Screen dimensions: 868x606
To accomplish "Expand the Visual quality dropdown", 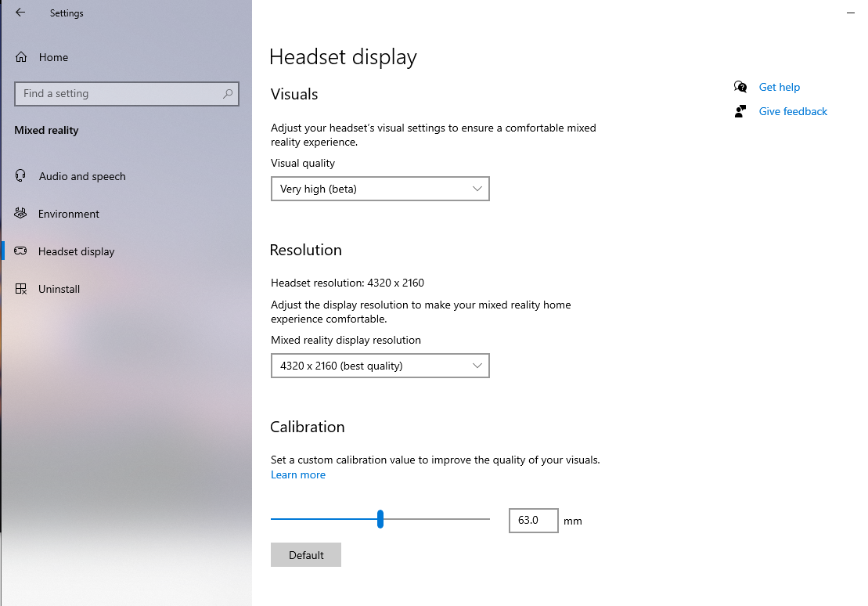I will tap(380, 189).
